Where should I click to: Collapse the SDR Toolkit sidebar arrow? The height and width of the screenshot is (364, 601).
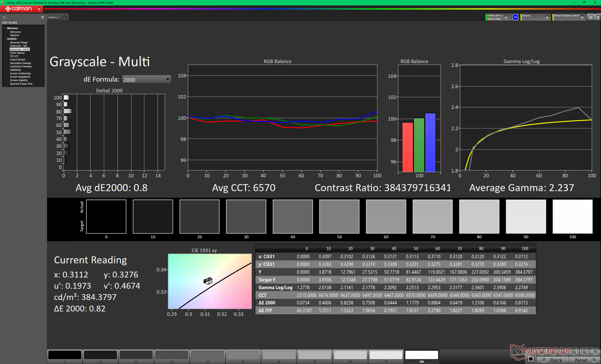[42, 17]
